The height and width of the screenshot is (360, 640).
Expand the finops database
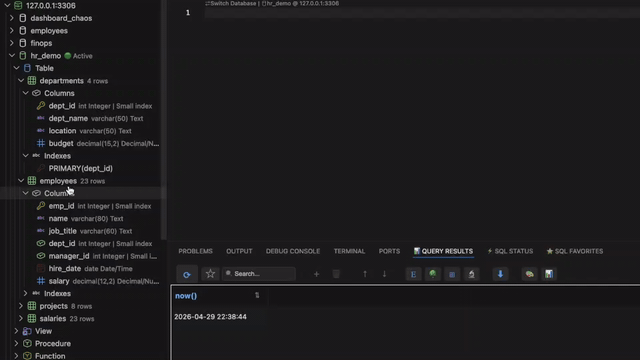[12, 43]
